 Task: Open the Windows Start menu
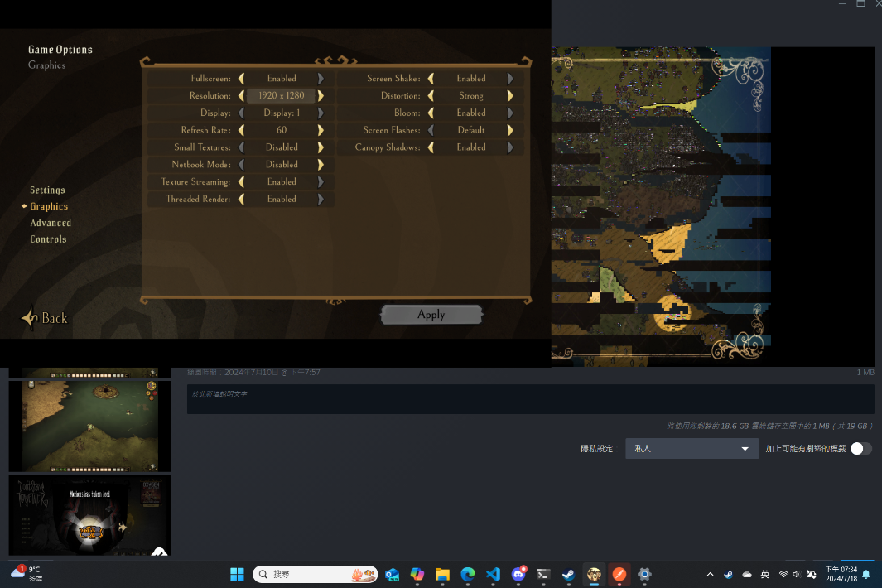pyautogui.click(x=237, y=575)
